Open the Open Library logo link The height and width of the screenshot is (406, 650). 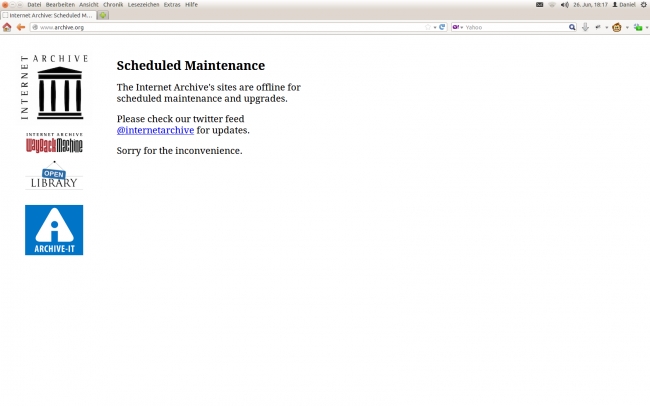tap(54, 175)
